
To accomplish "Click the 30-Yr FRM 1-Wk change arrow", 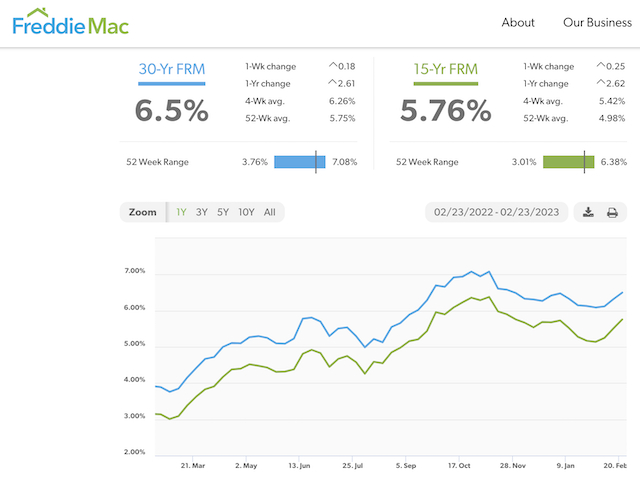I will 333,66.
